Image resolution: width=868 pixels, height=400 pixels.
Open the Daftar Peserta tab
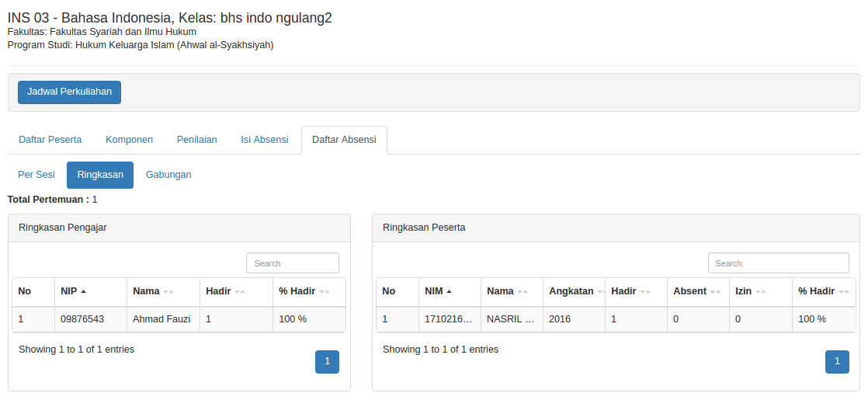click(x=50, y=140)
